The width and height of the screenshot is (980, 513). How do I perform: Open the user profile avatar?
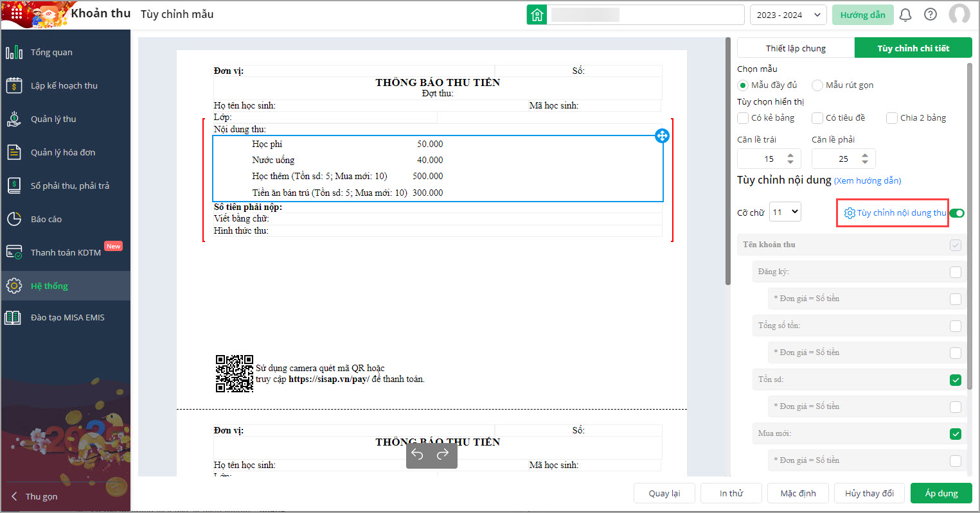point(959,14)
